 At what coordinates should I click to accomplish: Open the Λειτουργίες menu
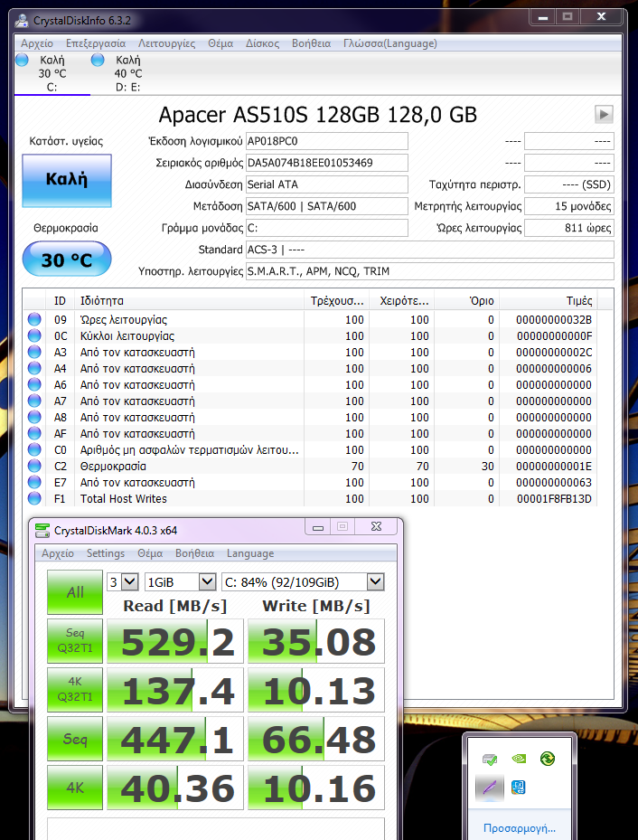167,43
